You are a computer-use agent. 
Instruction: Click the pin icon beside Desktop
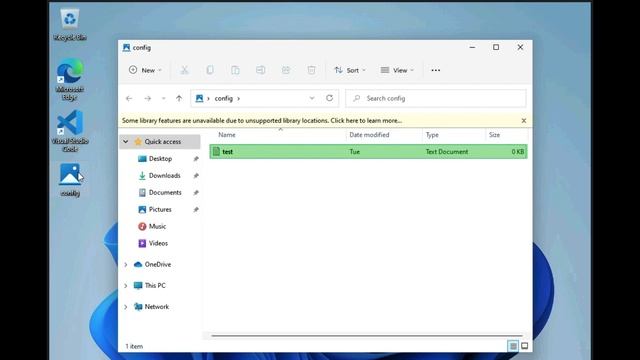[x=196, y=159]
